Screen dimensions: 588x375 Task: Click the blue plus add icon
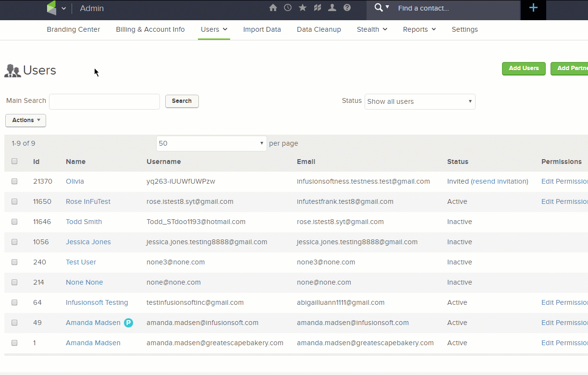[533, 8]
